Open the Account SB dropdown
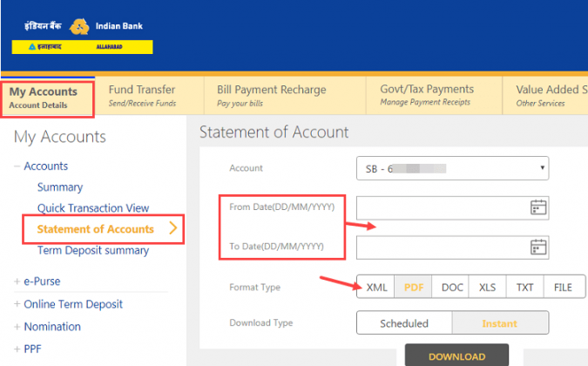The height and width of the screenshot is (366, 588). click(453, 168)
